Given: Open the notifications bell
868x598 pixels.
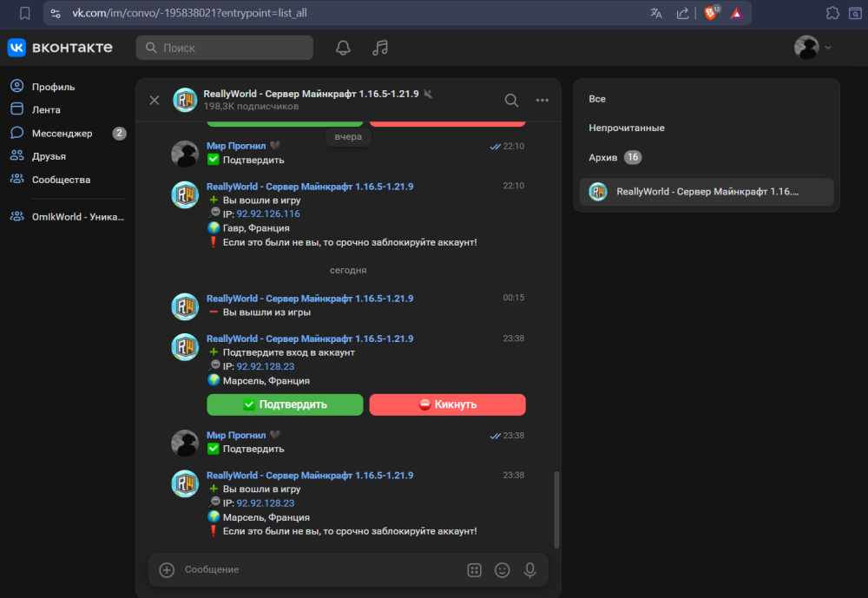Looking at the screenshot, I should click(x=343, y=48).
